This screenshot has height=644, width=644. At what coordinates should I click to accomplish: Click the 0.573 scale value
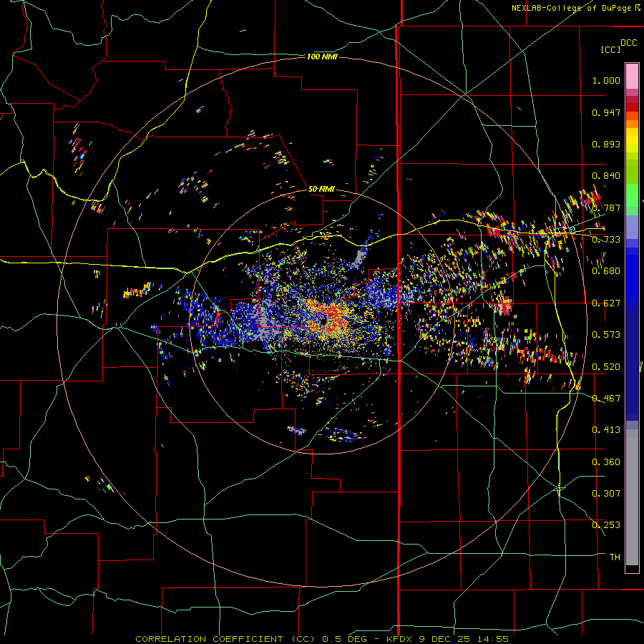pyautogui.click(x=606, y=335)
